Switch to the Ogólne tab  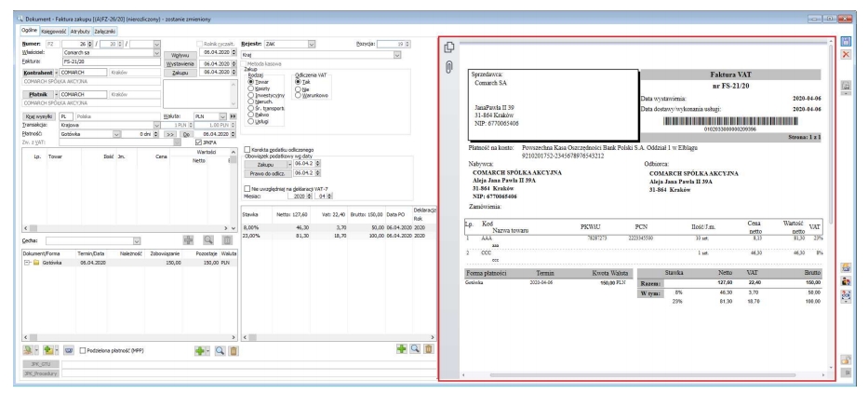[31, 31]
